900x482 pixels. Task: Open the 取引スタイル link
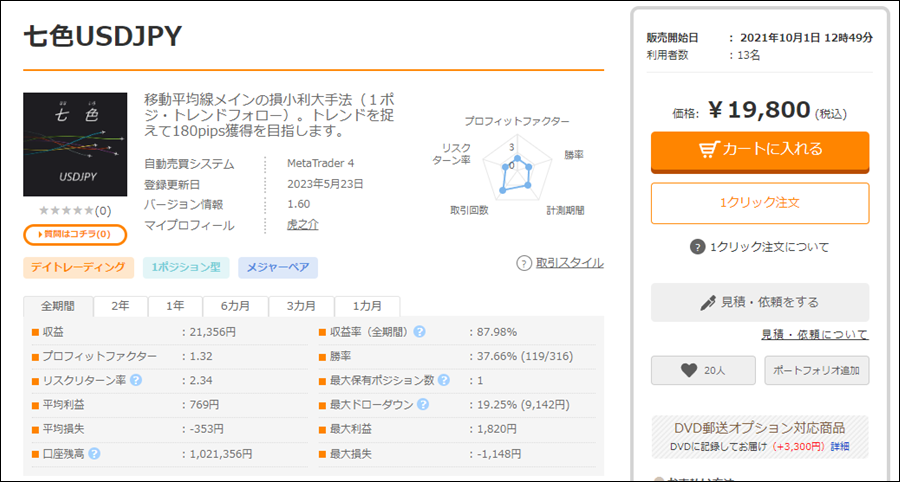click(569, 263)
